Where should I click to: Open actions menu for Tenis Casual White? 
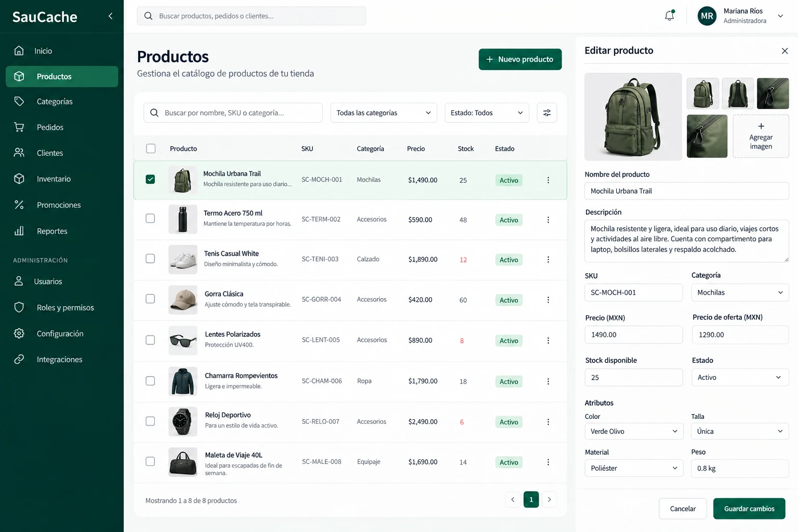(548, 259)
